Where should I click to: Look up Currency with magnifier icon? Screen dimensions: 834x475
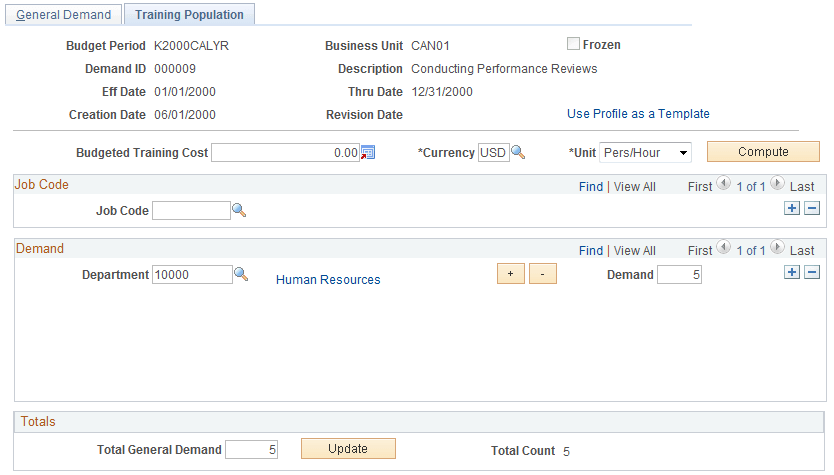click(518, 152)
